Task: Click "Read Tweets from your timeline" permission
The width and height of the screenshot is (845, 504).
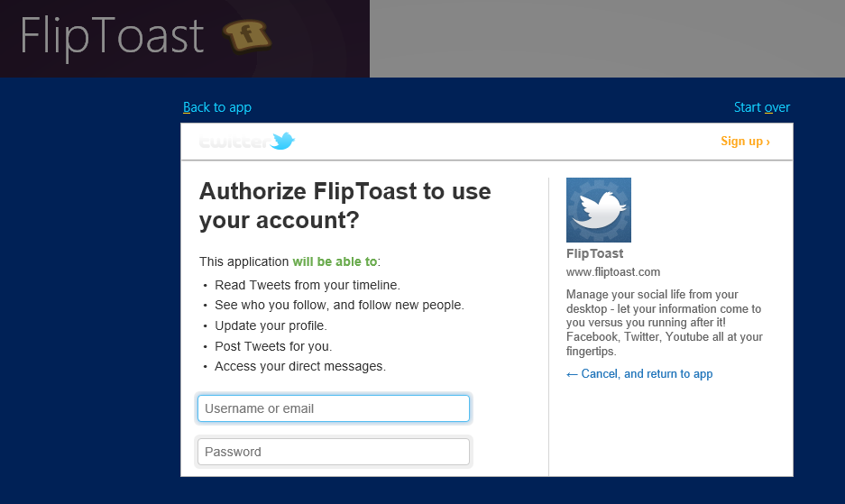Action: pyautogui.click(x=308, y=285)
